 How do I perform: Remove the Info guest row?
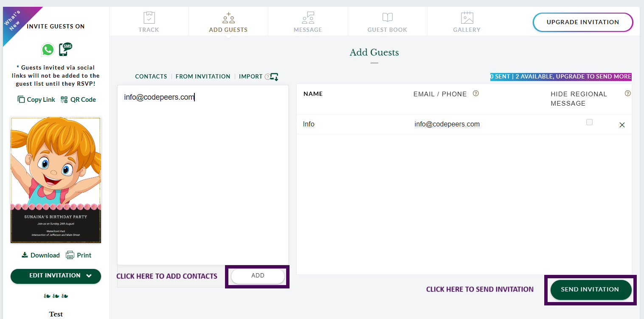[622, 125]
